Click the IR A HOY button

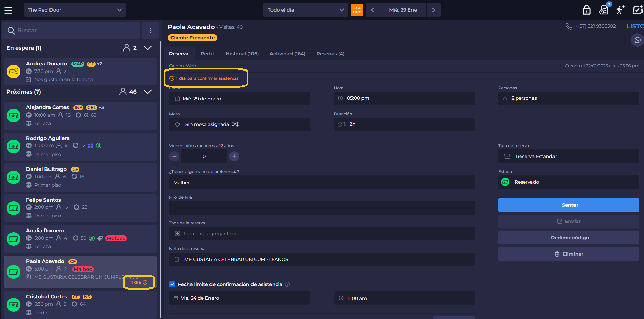point(357,10)
